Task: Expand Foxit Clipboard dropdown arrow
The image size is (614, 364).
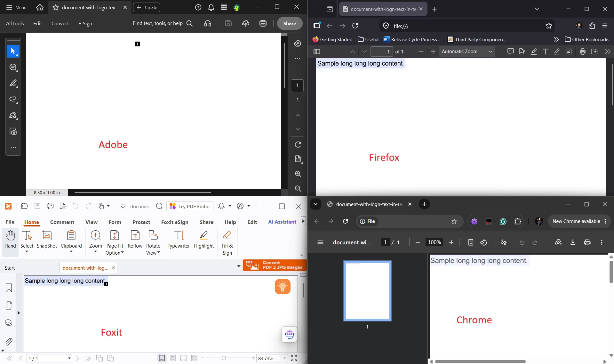Action: (x=71, y=252)
